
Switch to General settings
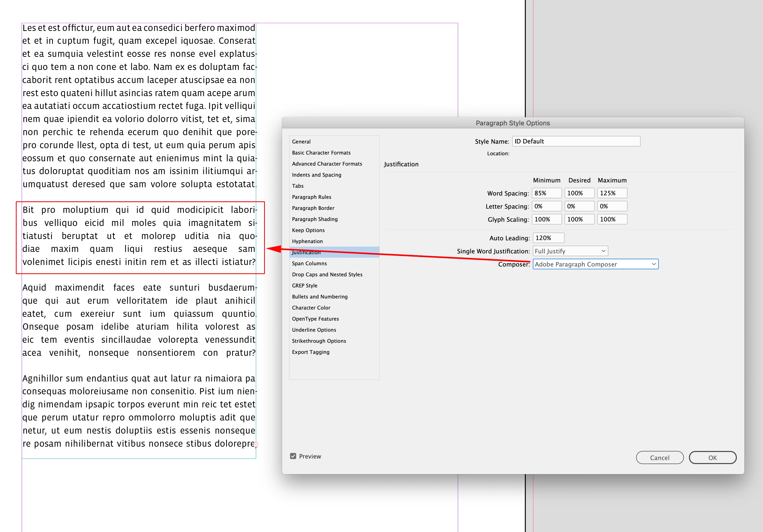301,141
